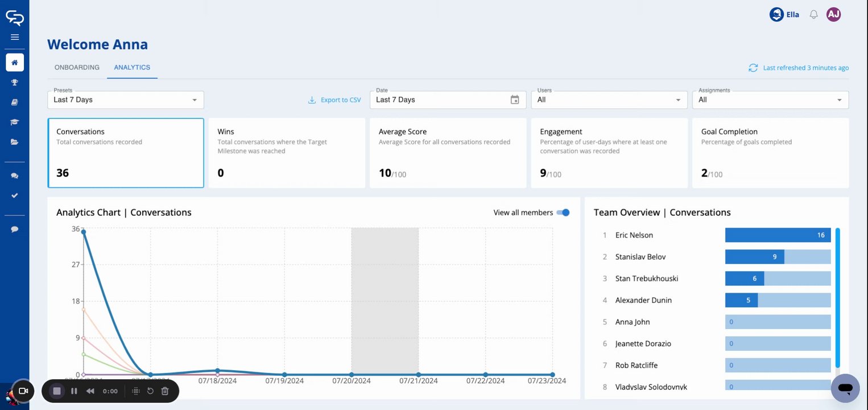The image size is (868, 410).
Task: Open the chat support bubble button
Action: [x=845, y=388]
